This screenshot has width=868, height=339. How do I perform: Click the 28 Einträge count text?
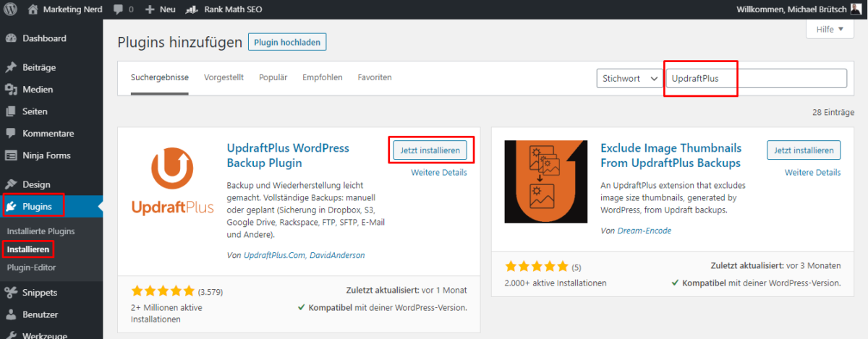[x=833, y=113]
